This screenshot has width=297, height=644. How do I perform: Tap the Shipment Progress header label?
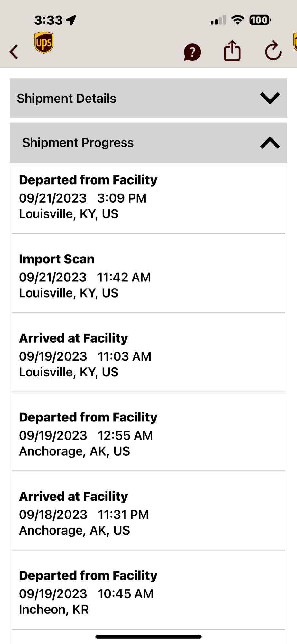pos(78,143)
